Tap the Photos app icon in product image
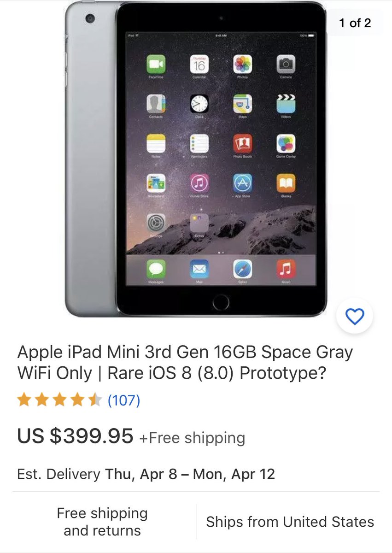 coord(242,64)
